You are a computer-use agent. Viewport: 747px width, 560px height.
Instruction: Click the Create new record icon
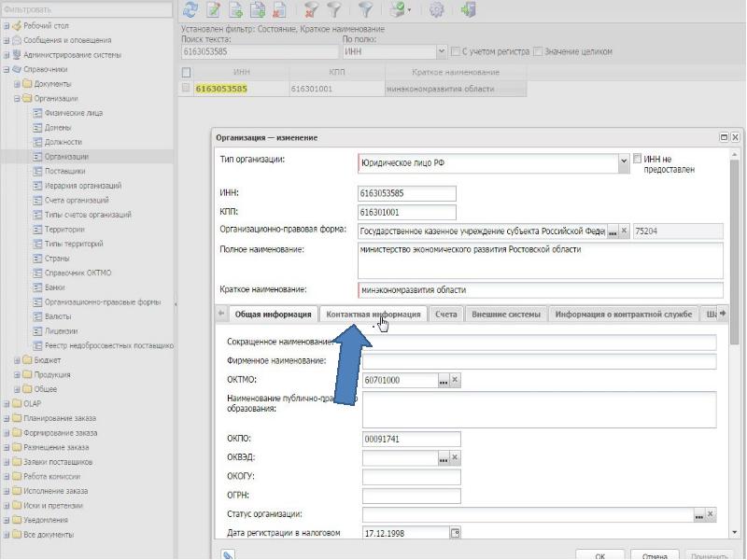tap(235, 9)
